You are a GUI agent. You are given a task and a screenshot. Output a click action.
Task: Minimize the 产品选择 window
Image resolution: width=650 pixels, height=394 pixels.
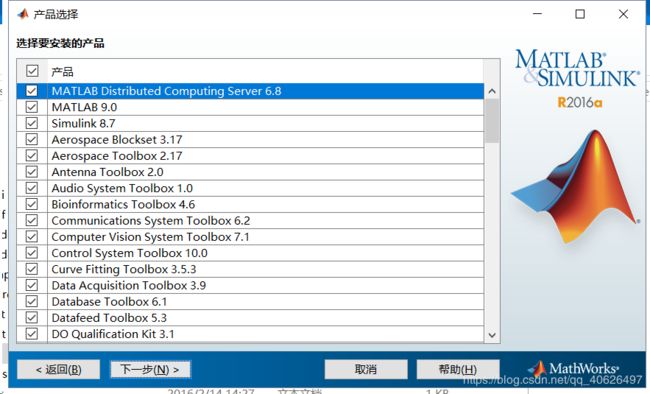pos(537,14)
